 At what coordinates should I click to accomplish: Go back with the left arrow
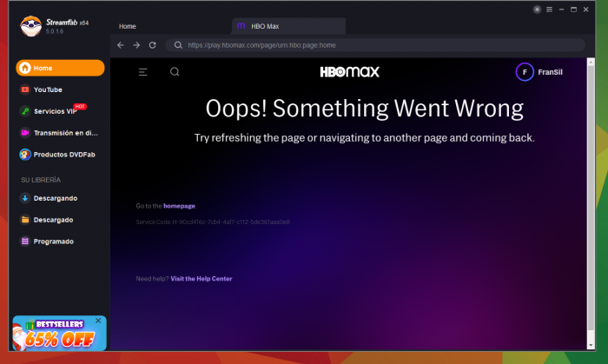click(x=121, y=45)
